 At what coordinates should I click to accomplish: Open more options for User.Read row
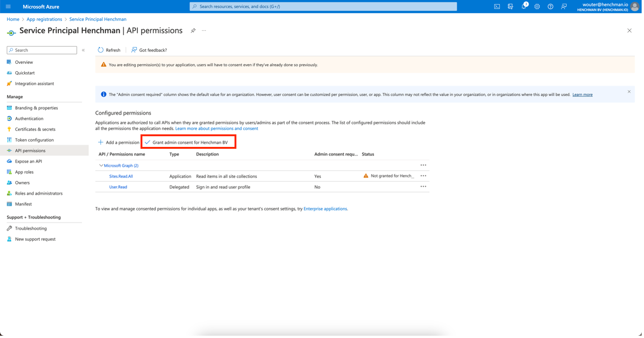[x=423, y=187]
